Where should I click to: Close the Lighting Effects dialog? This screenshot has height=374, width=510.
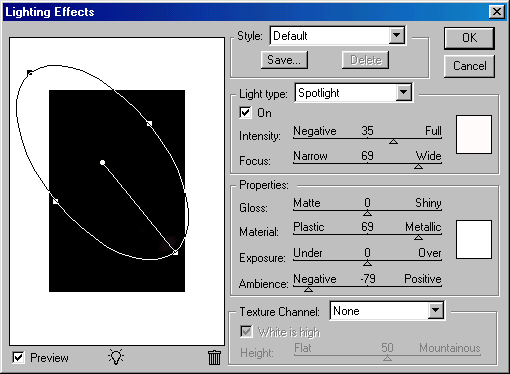coord(497,12)
